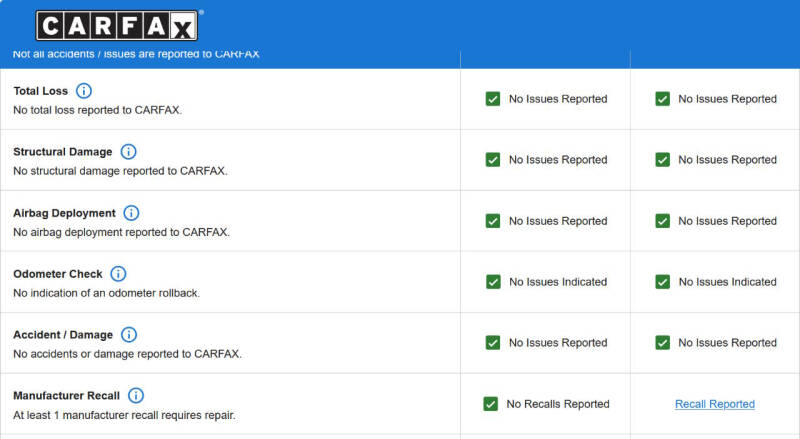
Task: Click first-column green check for Total Loss
Action: pos(493,99)
